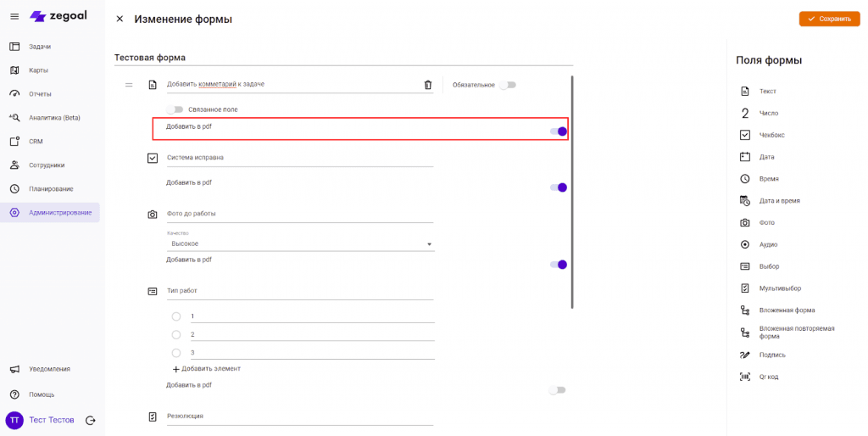The height and width of the screenshot is (436, 868).
Task: Select the Qr код field icon
Action: 745,376
